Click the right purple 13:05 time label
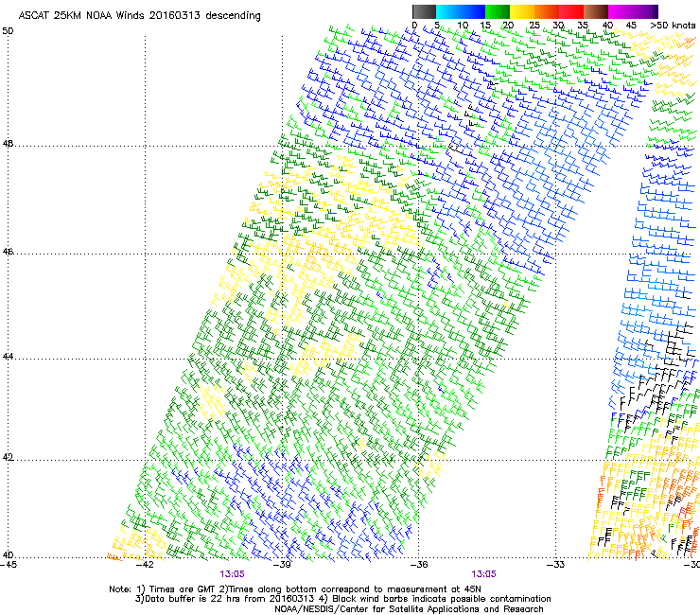Image resolution: width=700 pixels, height=615 pixels. (484, 574)
